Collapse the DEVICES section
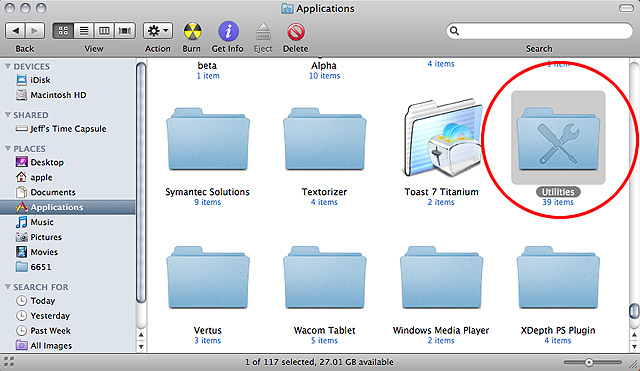This screenshot has width=640, height=371. point(8,66)
